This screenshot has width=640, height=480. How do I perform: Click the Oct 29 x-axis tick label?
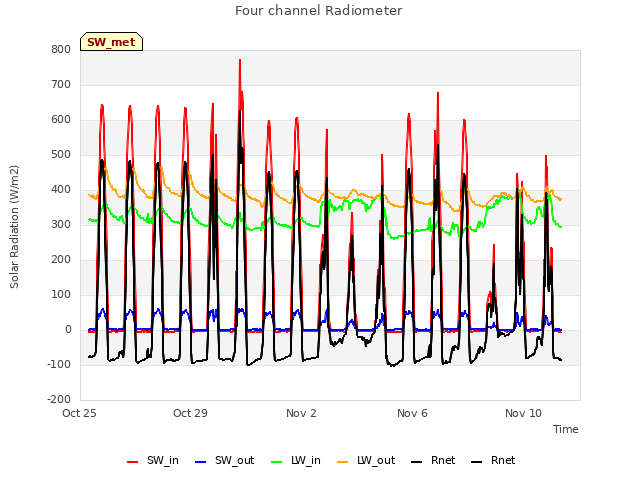point(190,413)
